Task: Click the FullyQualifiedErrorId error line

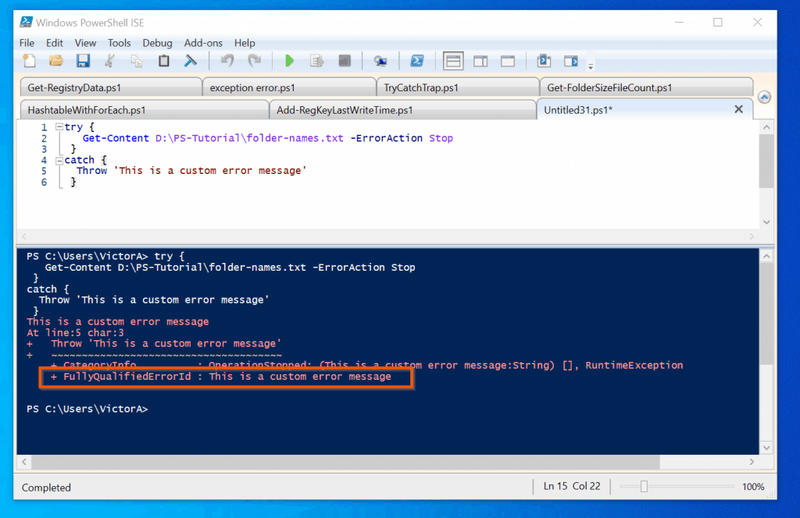Action: click(x=221, y=377)
